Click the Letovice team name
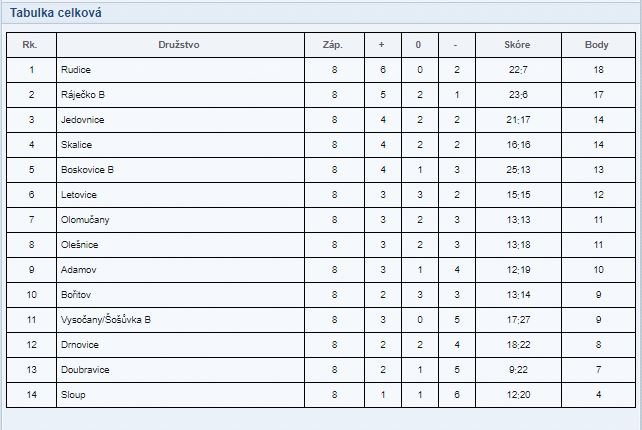Screen dimensions: 642x430 79,195
